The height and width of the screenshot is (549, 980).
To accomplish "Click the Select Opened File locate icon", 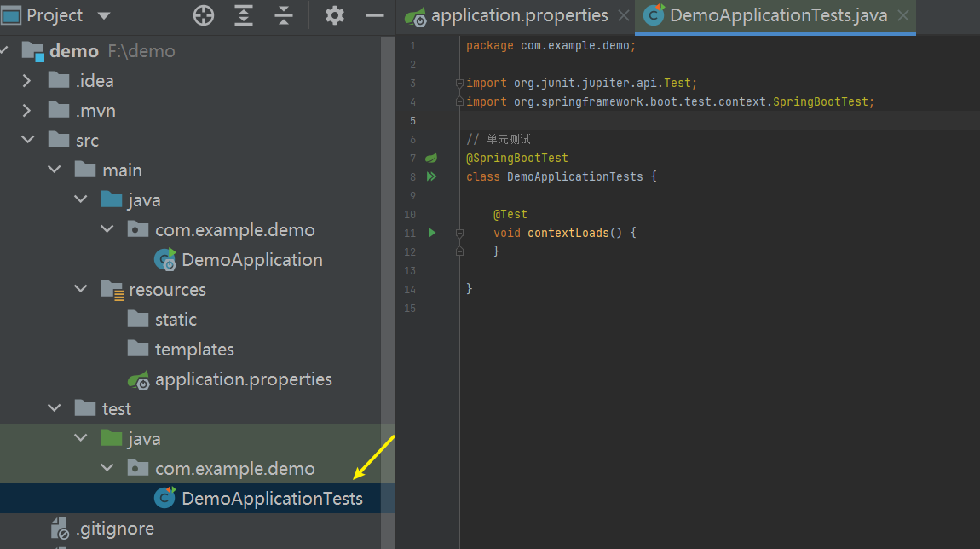I will pyautogui.click(x=204, y=15).
